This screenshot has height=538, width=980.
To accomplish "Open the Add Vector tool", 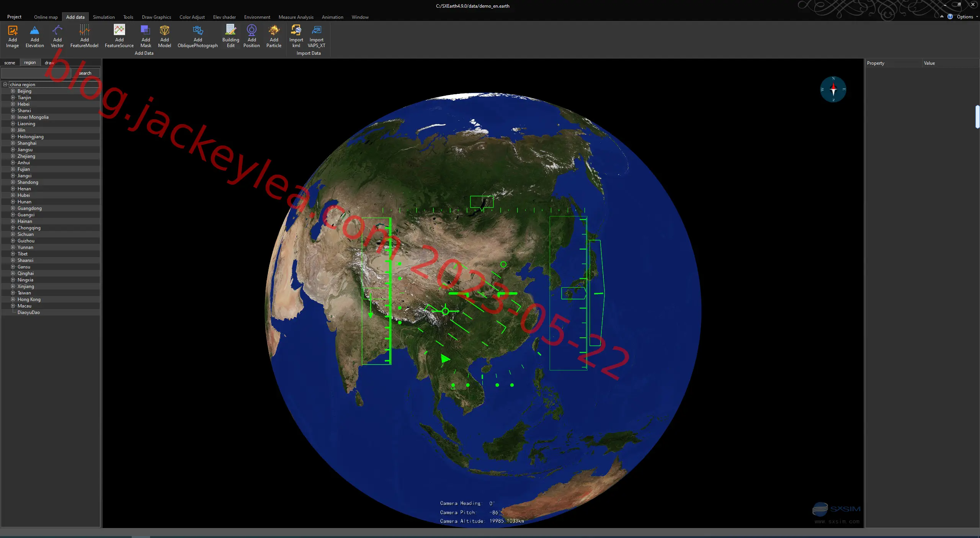I will [57, 36].
